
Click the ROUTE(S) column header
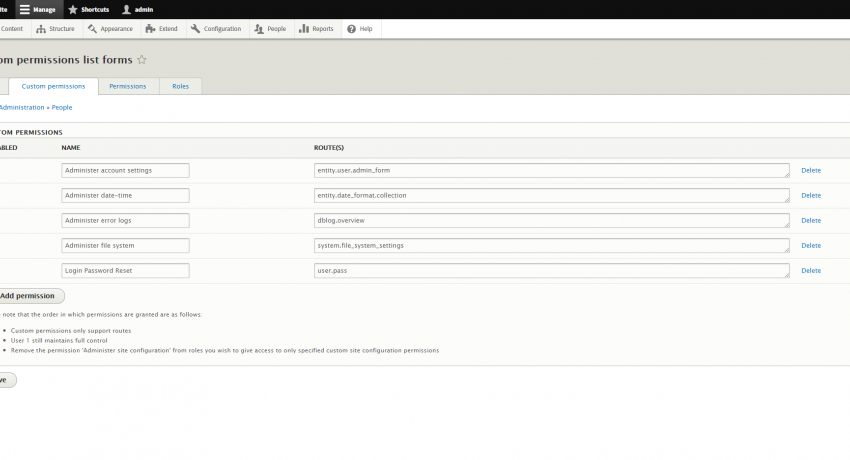coord(329,147)
